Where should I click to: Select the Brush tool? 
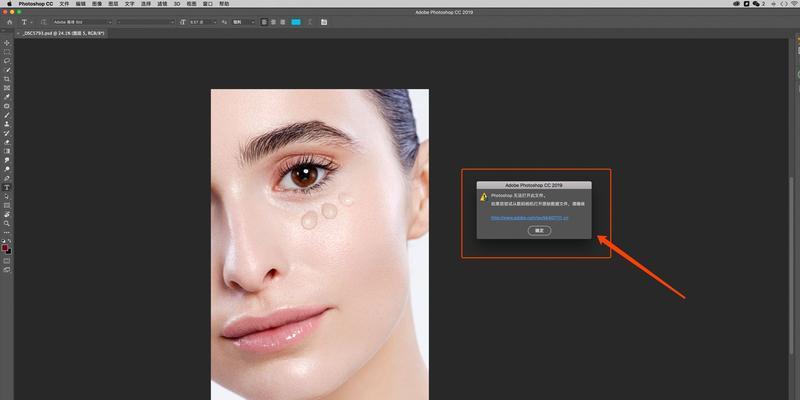(7, 115)
